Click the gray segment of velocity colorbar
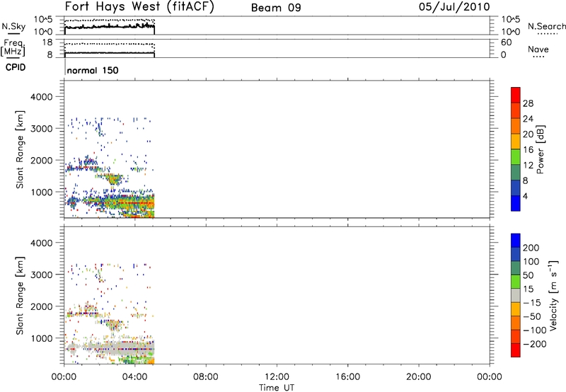Image resolution: width=566 pixels, height=392 pixels. click(x=516, y=296)
